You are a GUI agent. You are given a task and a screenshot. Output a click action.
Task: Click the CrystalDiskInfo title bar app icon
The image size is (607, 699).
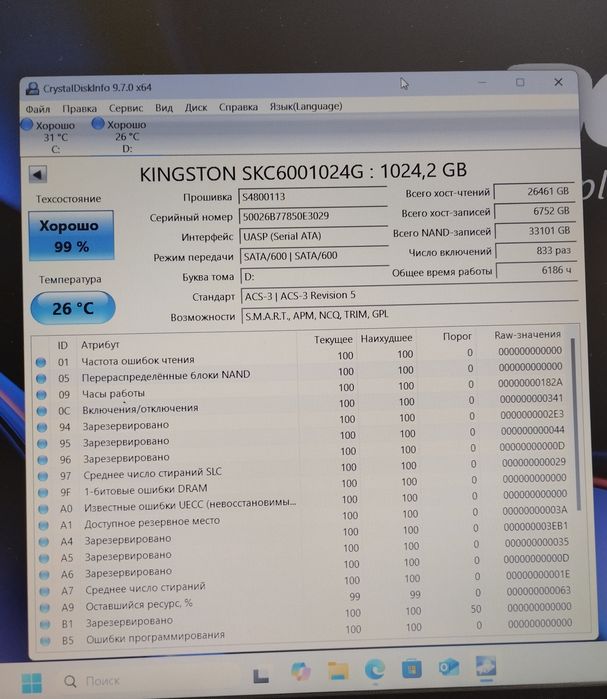(x=32, y=88)
